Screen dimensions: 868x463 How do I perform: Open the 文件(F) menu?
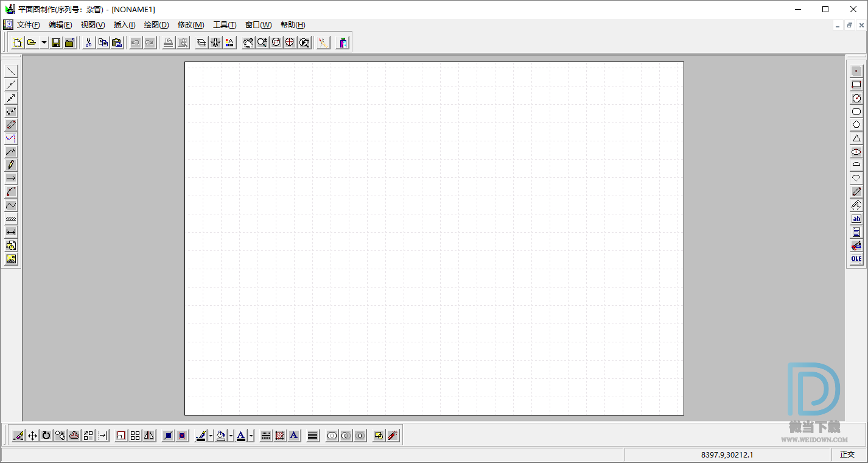[x=29, y=25]
